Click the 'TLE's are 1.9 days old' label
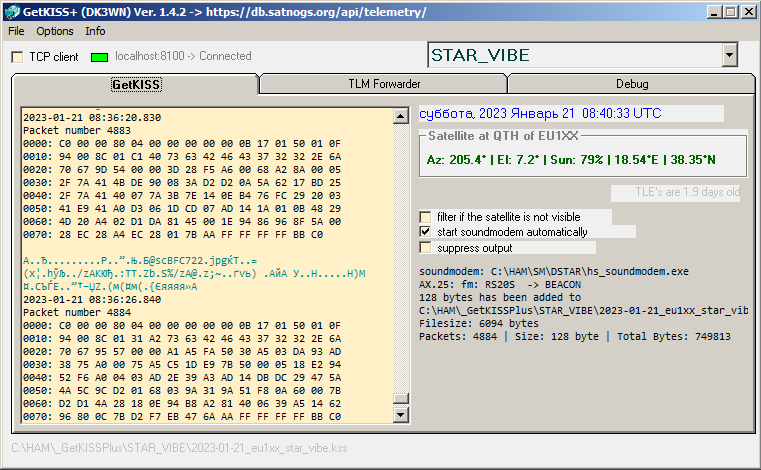This screenshot has width=761, height=470. pyautogui.click(x=688, y=192)
